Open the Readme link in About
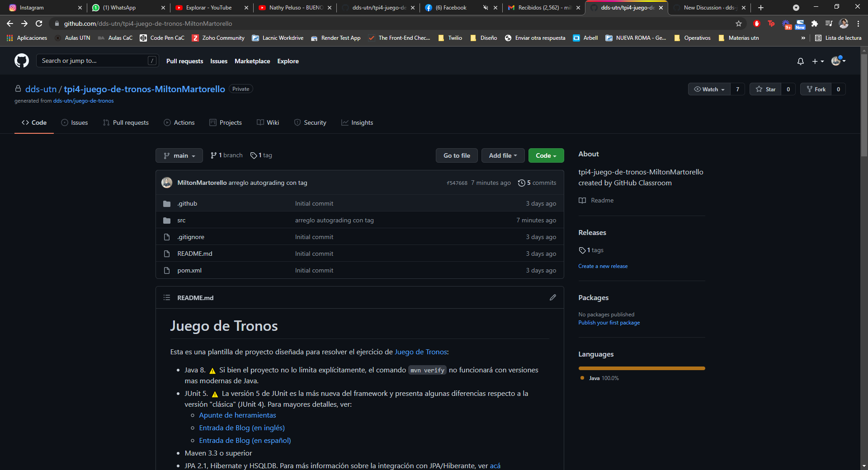This screenshot has width=868, height=470. point(596,200)
